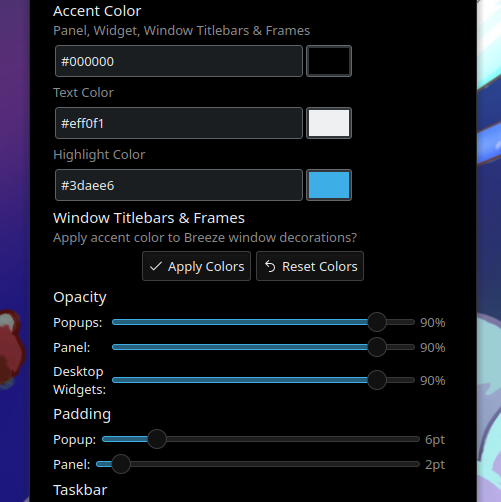This screenshot has height=502, width=501.
Task: Click the Desktop Widgets opacity slider handle
Action: point(377,380)
